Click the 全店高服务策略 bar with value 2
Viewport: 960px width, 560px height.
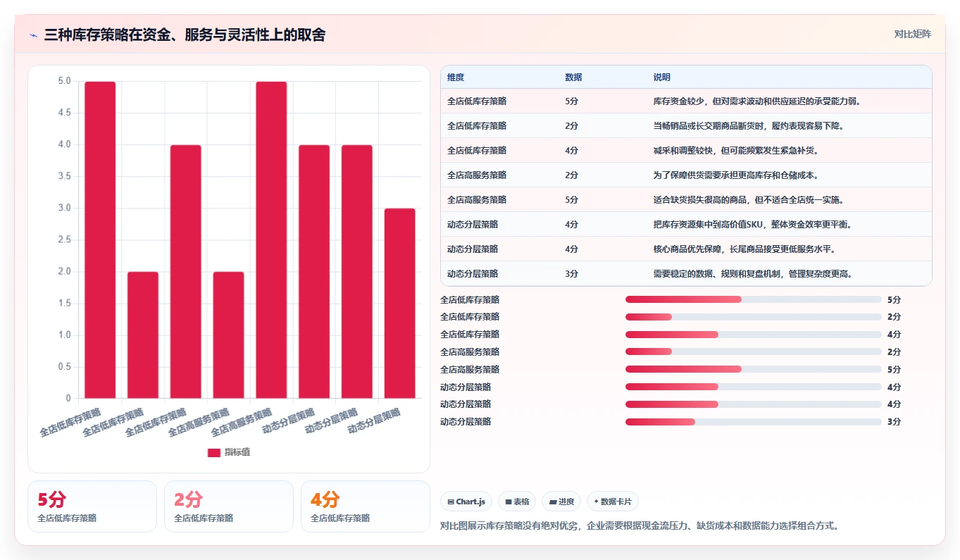click(x=229, y=335)
